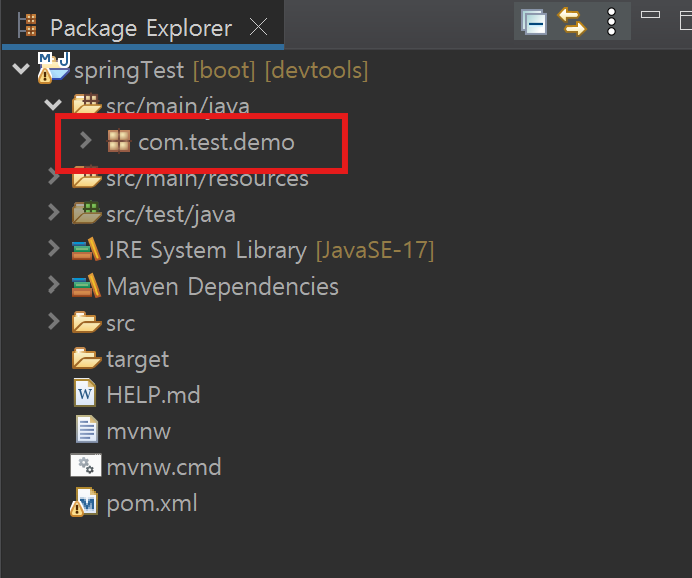Expand the plain src folder
Screen dimensions: 692x578
53,321
